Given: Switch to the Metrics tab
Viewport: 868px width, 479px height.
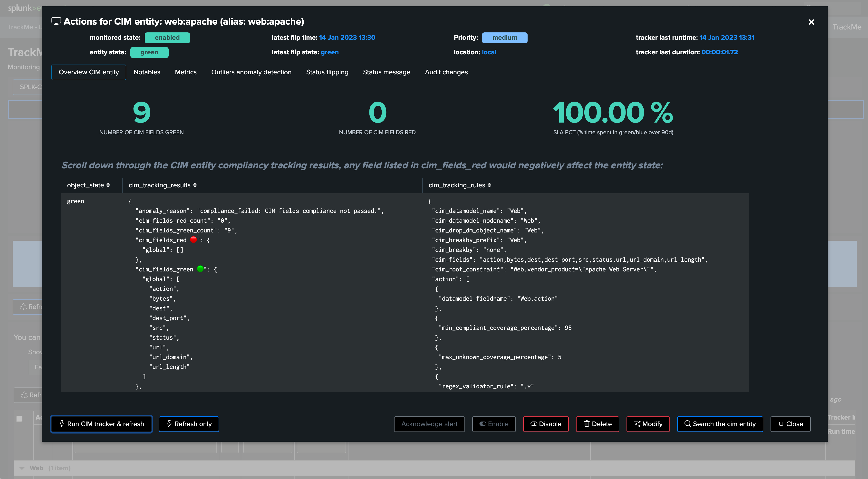Looking at the screenshot, I should point(186,72).
